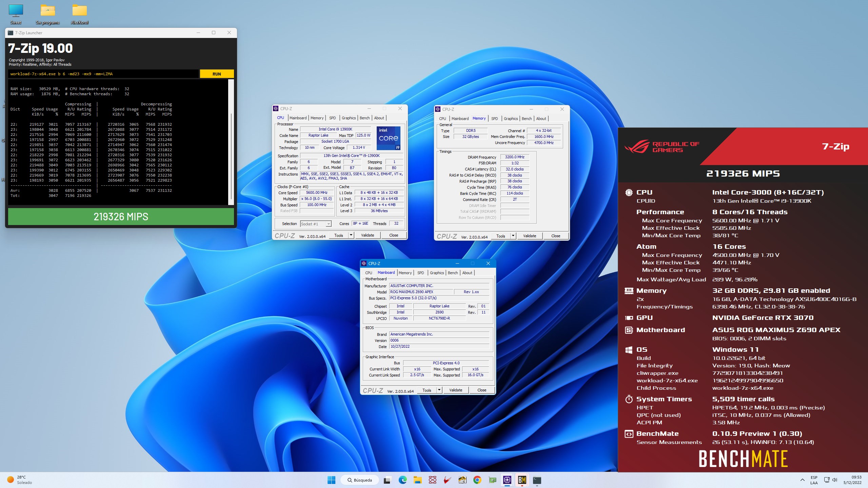Click Close button in CPU-Z Mainboard window

(x=481, y=390)
